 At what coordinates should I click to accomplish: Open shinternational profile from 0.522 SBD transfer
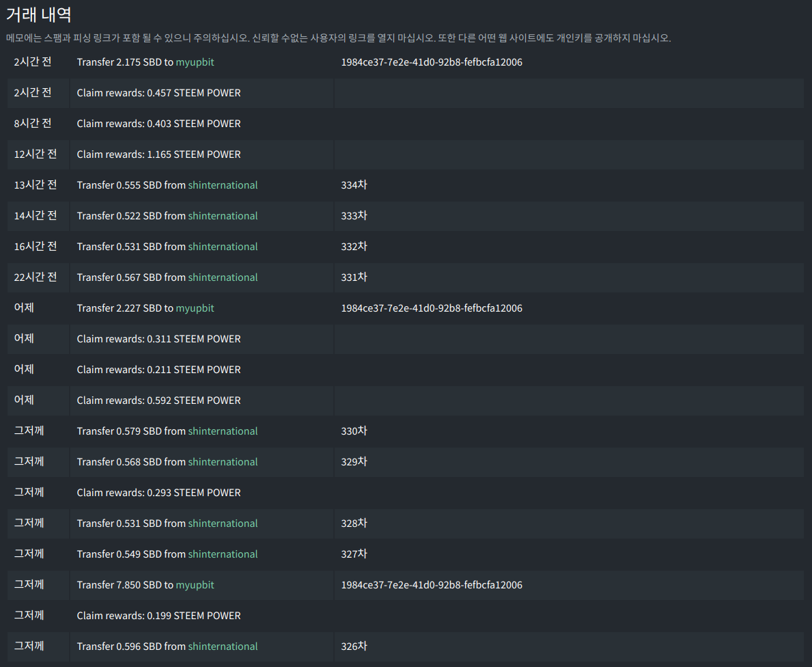[x=223, y=216]
